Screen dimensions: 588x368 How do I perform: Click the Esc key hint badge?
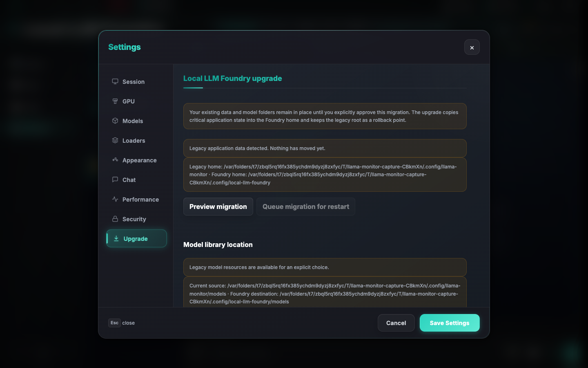tap(114, 323)
